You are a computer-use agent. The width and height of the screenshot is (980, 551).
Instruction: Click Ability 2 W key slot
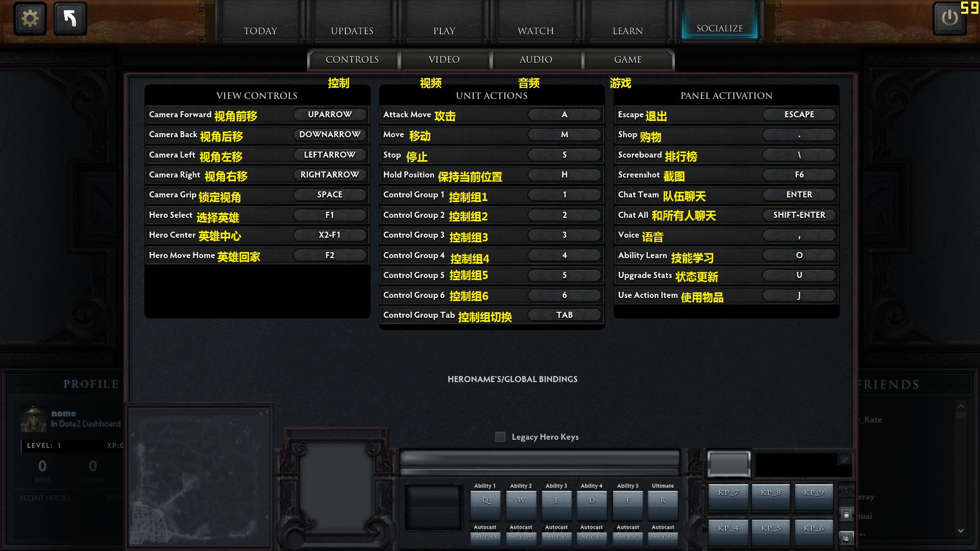click(521, 505)
